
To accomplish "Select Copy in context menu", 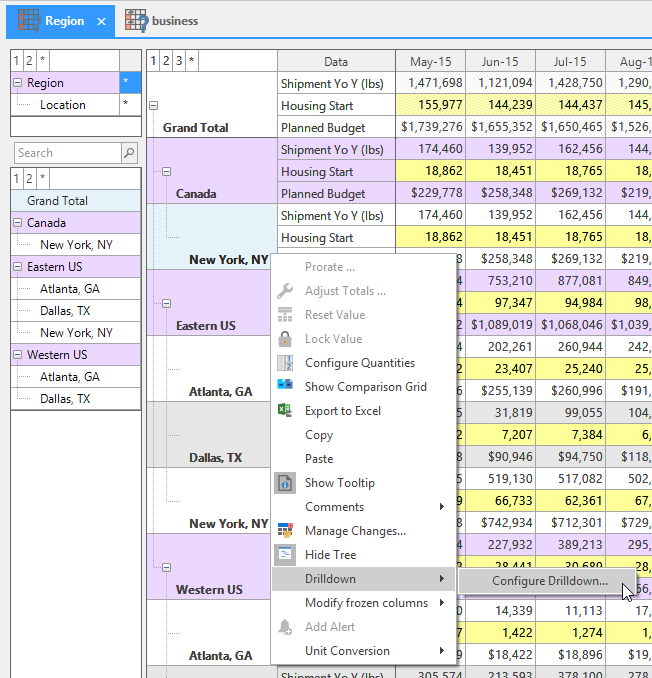I will 363,435.
